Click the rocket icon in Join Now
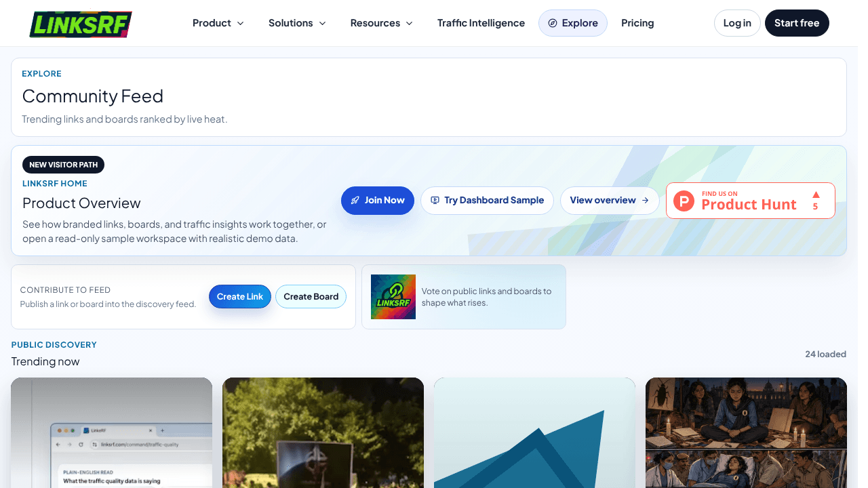The image size is (868, 488). (355, 201)
